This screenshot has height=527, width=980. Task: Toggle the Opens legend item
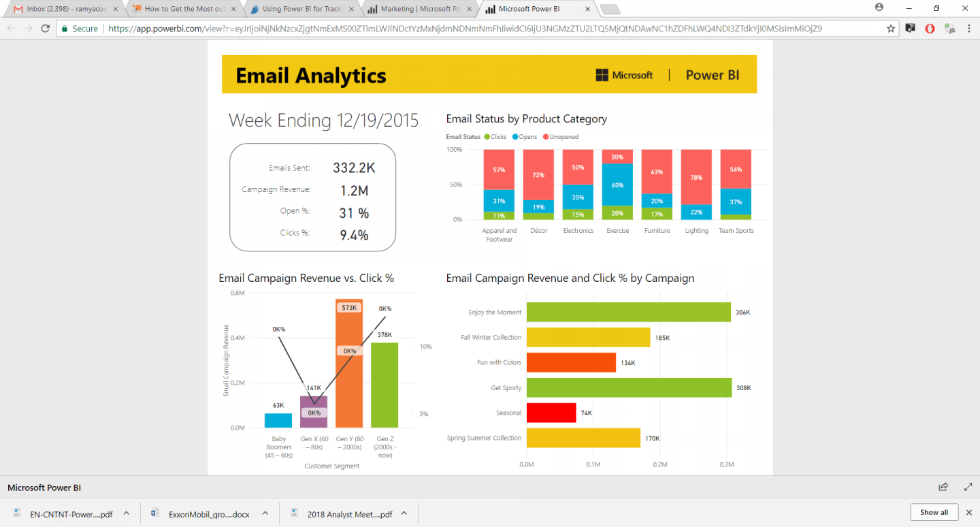(x=523, y=136)
